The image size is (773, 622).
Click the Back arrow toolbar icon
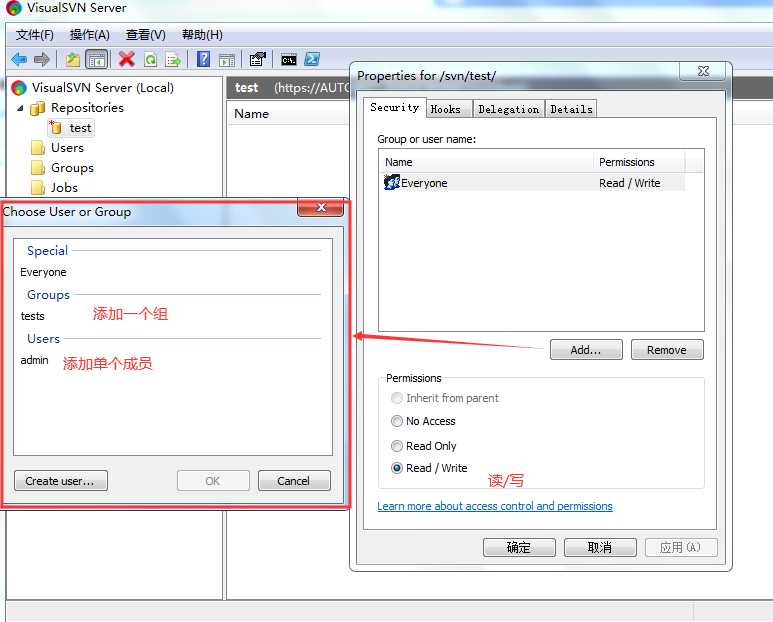click(x=19, y=60)
